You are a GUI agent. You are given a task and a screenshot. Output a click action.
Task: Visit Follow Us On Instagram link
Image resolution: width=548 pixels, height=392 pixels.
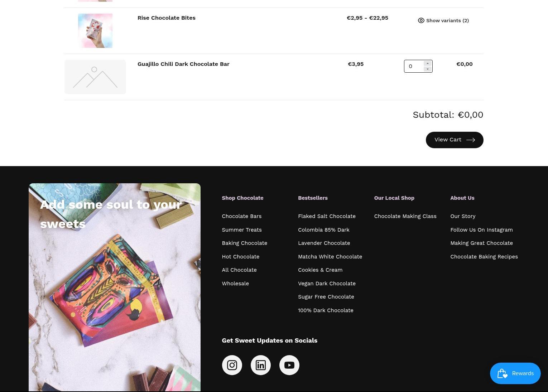pyautogui.click(x=481, y=230)
